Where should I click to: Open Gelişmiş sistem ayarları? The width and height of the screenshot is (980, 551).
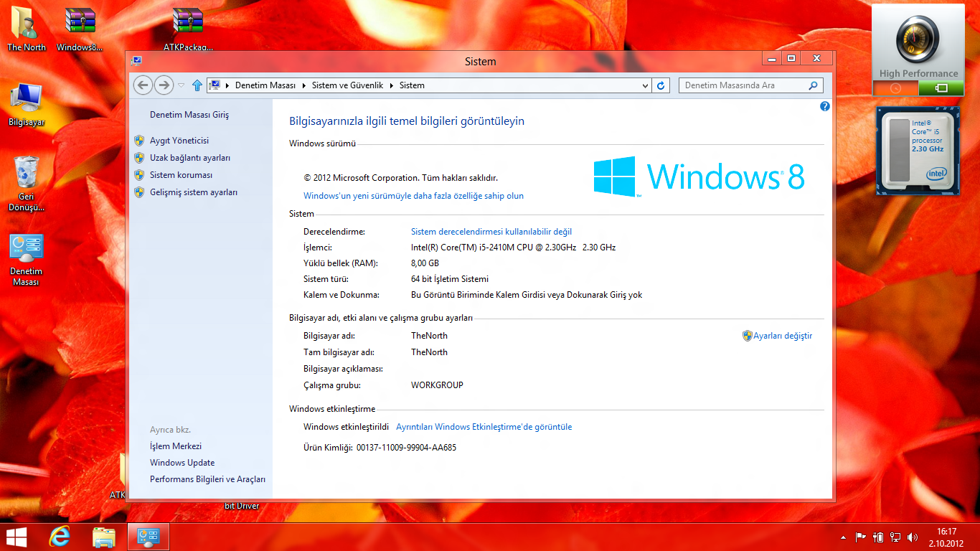(x=194, y=192)
